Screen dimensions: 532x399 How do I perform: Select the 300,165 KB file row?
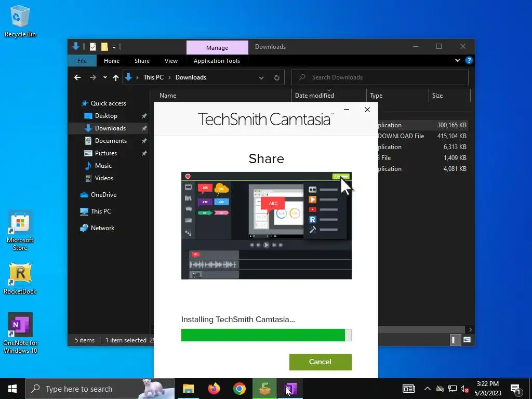point(423,125)
